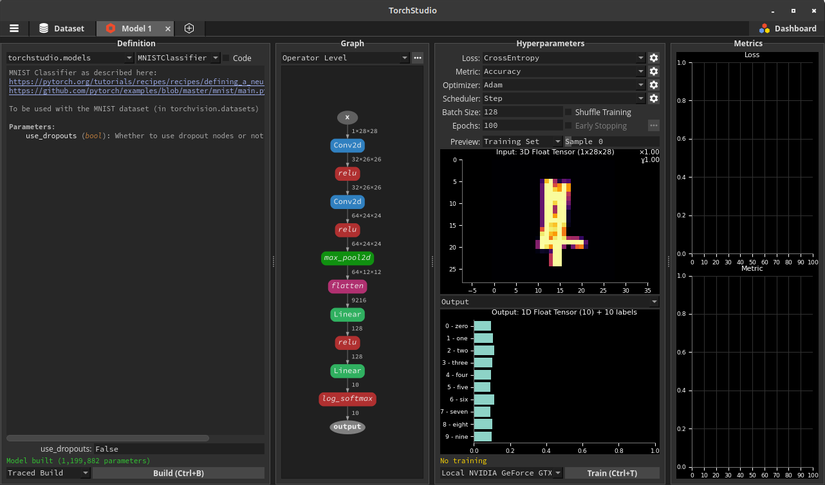825x485 pixels.
Task: Open Early Stopping options ellipsis button
Action: (x=653, y=126)
